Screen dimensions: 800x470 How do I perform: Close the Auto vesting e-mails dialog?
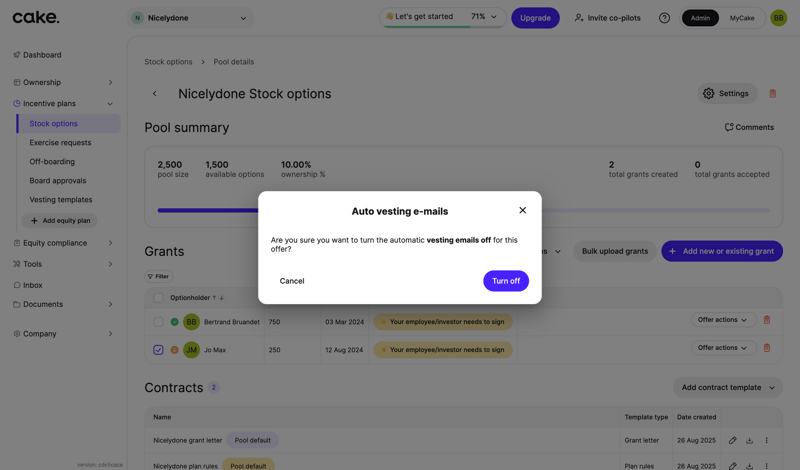tap(522, 210)
